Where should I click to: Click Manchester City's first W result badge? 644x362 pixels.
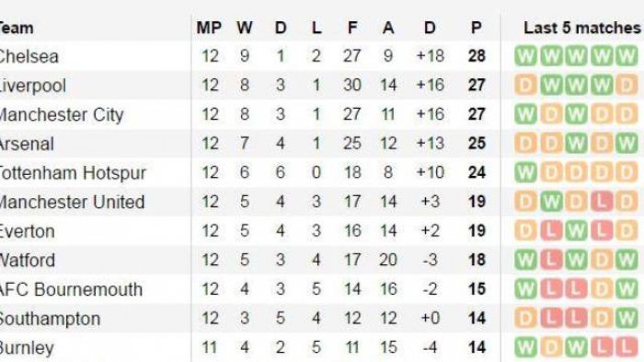click(x=525, y=114)
